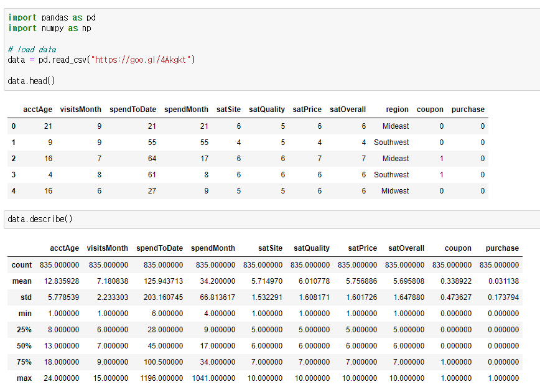
Task: Click spendMonth header in the describe table
Action: click(213, 248)
